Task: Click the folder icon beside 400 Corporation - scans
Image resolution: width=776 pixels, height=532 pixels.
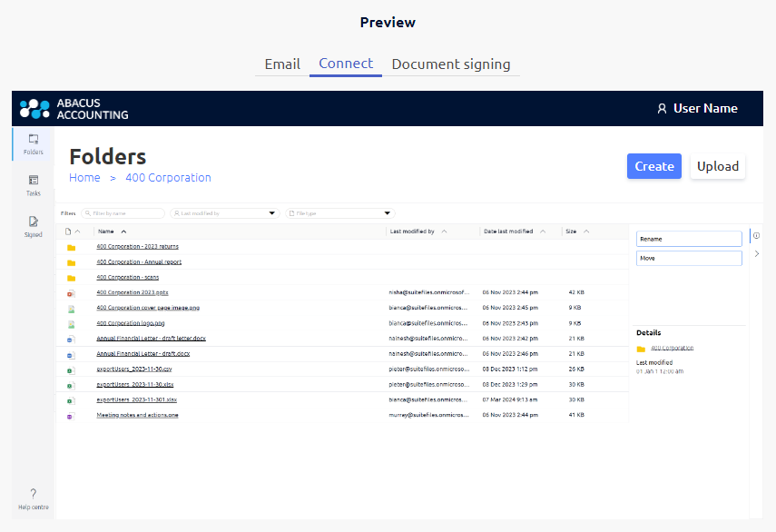Action: click(x=71, y=277)
